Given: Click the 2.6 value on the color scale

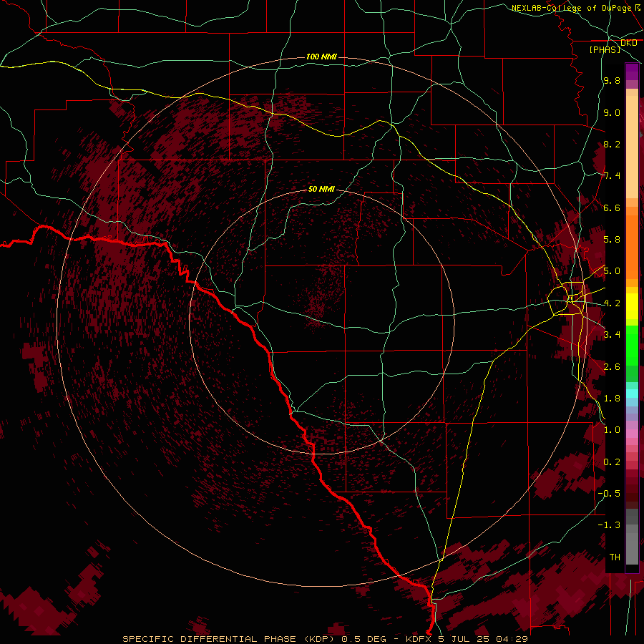Looking at the screenshot, I should click(612, 366).
